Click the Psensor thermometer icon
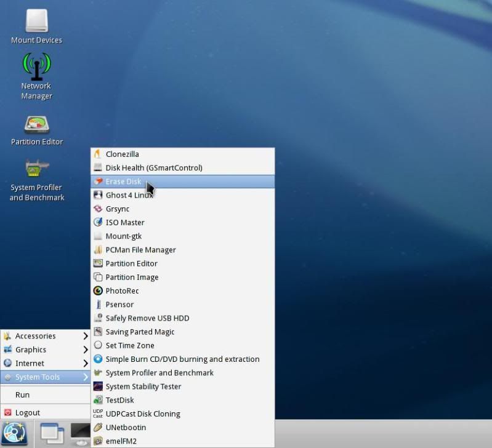 point(98,305)
